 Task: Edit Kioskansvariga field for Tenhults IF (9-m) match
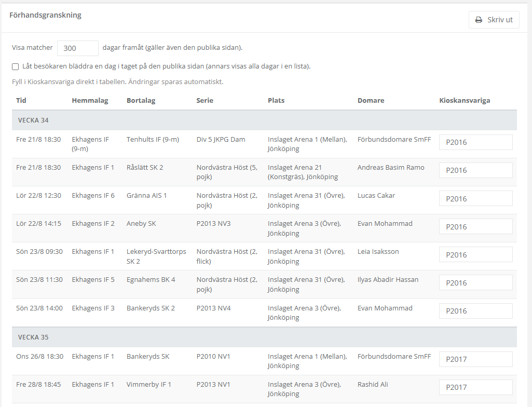click(x=475, y=142)
